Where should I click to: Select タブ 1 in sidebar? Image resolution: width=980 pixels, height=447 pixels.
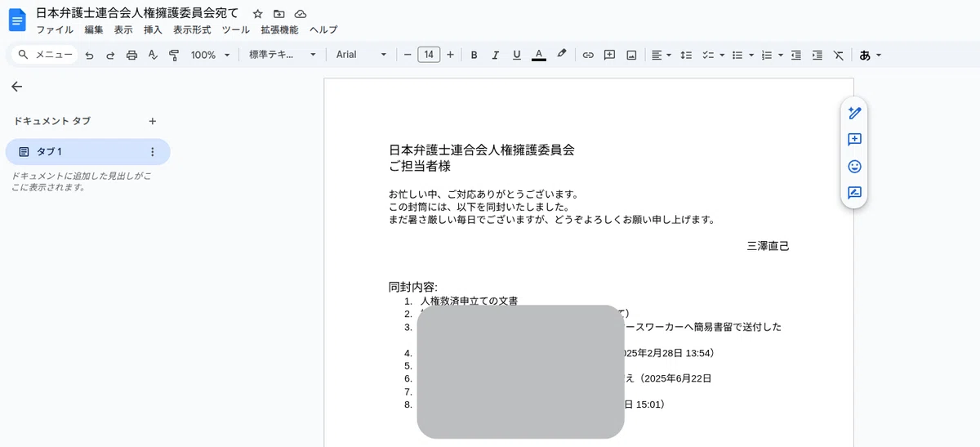point(87,152)
